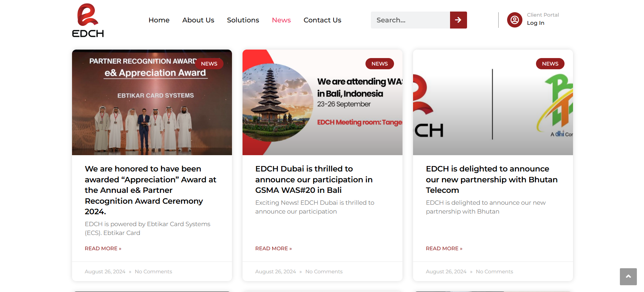Image resolution: width=644 pixels, height=292 pixels.
Task: Open the e& Appreciation Award article image
Action: coord(152,102)
